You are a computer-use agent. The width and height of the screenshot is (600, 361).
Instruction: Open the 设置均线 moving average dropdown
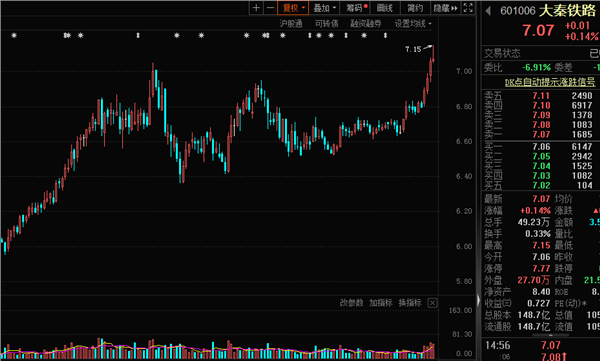(413, 24)
